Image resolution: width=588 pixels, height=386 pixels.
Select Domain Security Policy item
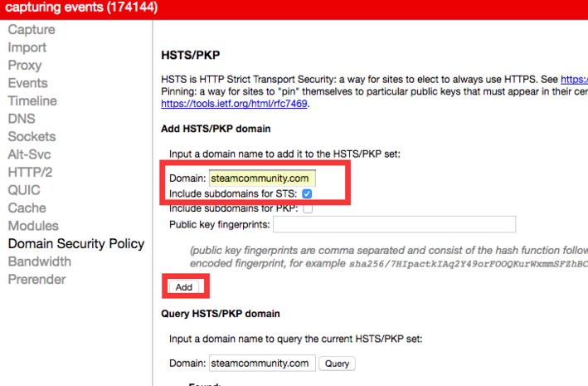pyautogui.click(x=76, y=244)
